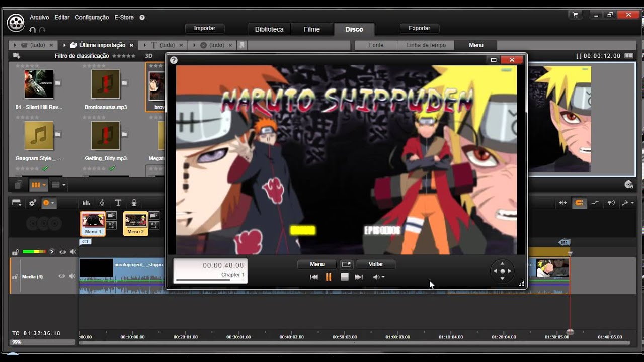Toggle master track lock

pos(16,252)
